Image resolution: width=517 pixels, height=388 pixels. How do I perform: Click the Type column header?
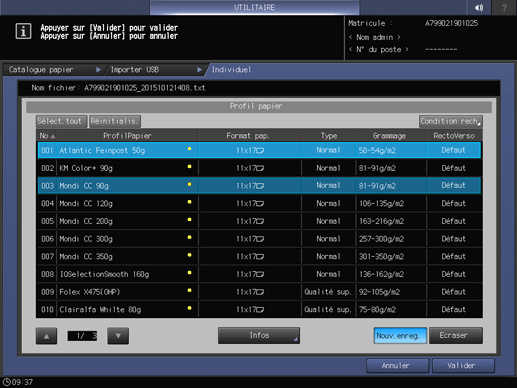point(329,136)
